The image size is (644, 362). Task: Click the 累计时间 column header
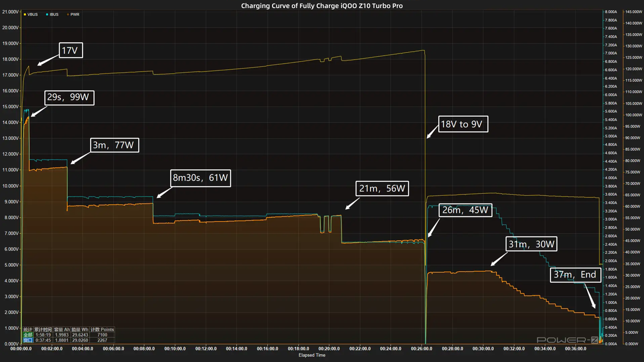pos(43,329)
